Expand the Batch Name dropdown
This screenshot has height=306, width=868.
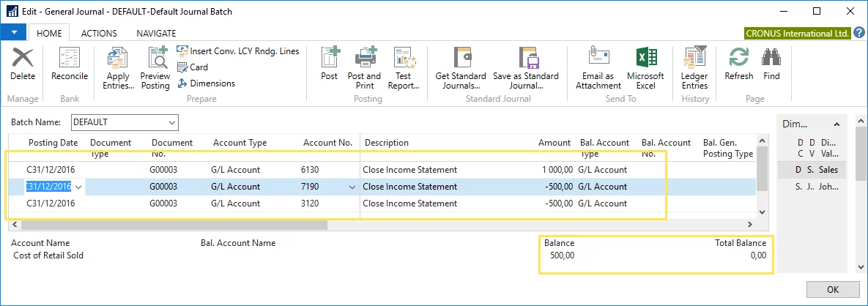point(172,122)
